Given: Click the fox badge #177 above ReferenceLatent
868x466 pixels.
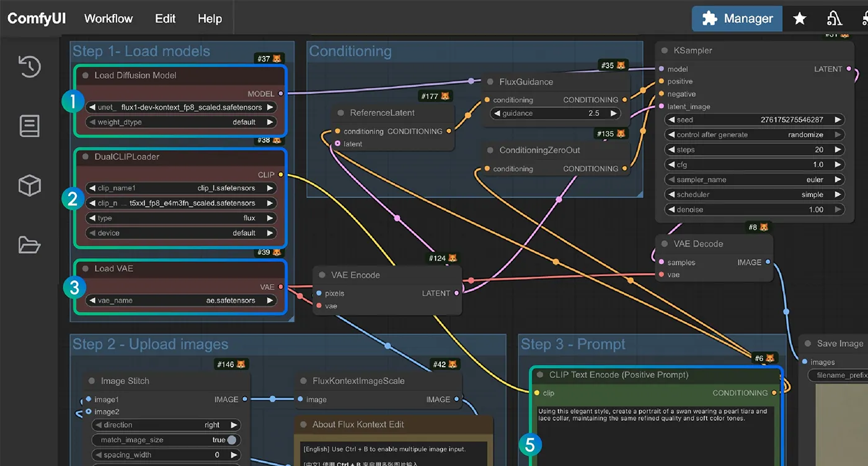Looking at the screenshot, I should (x=435, y=96).
